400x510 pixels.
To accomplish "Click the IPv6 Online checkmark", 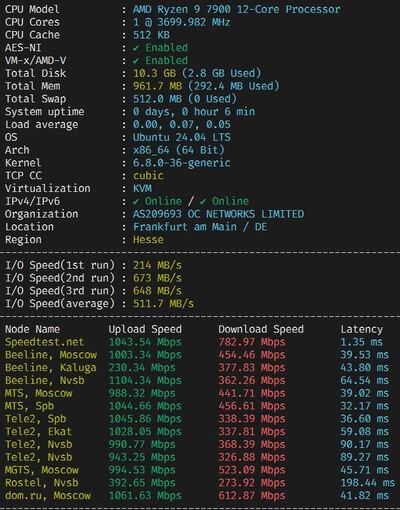I will [203, 201].
